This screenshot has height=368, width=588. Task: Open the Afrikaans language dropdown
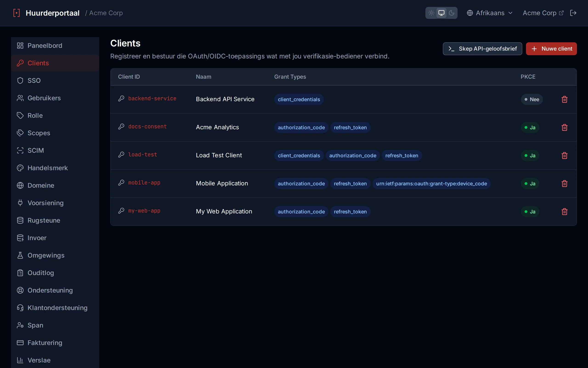(489, 13)
